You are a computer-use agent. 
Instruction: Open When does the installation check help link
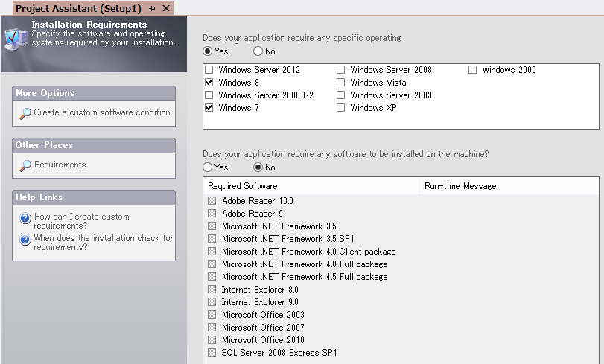coord(104,243)
